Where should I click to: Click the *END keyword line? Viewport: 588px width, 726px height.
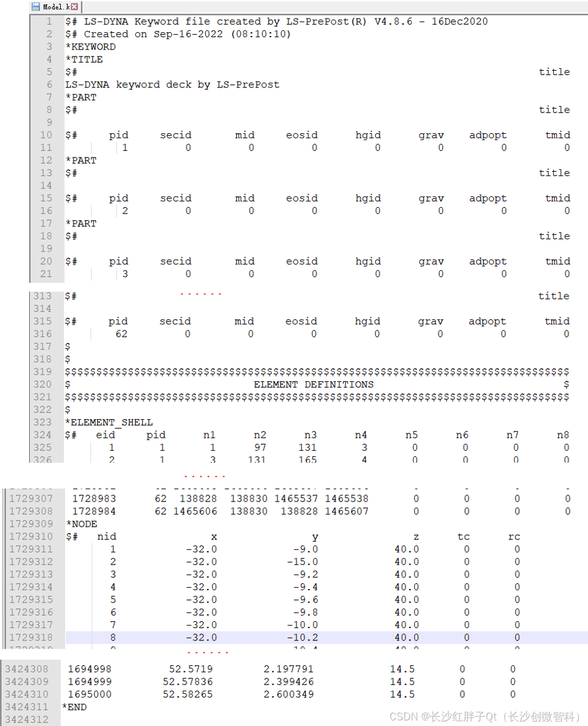(74, 707)
